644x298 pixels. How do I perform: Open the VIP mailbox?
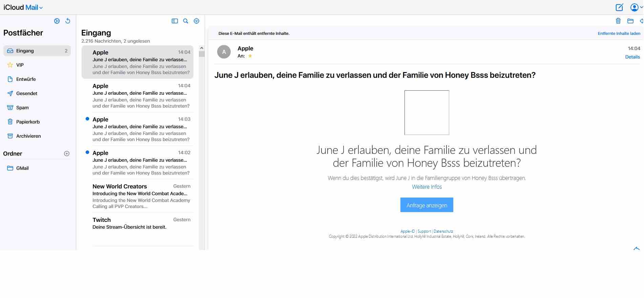[x=37, y=65]
